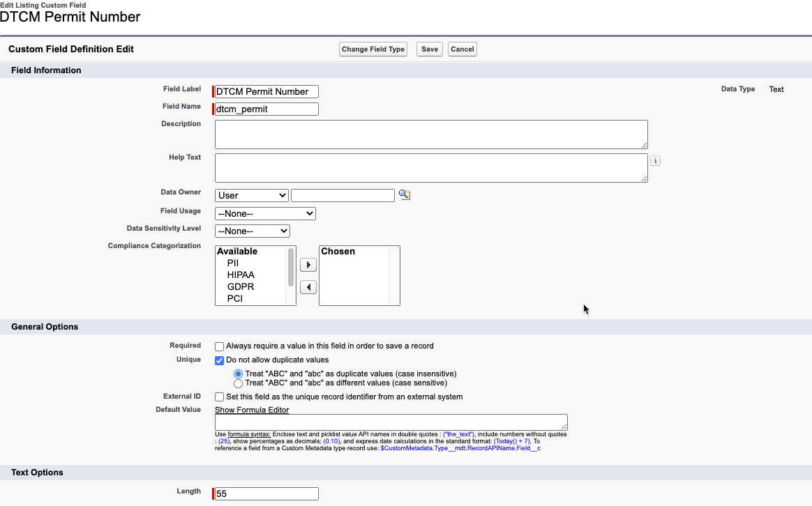Move selected category to Chosen with right arrow
This screenshot has height=506, width=812.
[x=308, y=265]
